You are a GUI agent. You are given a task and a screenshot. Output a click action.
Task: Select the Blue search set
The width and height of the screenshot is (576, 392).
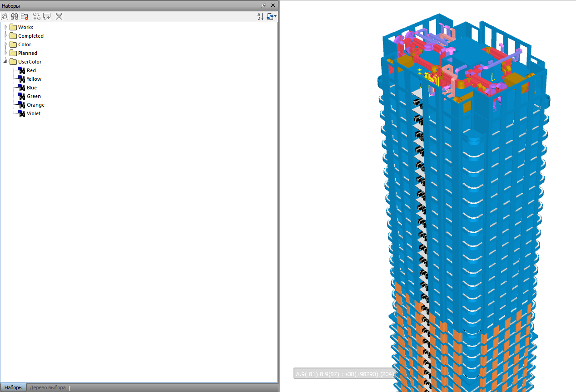pos(32,88)
